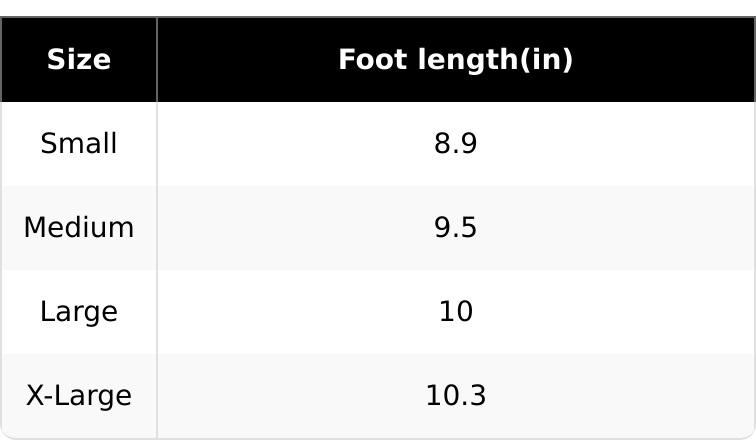Click the 9.5 foot length value
This screenshot has width=756, height=440.
click(x=455, y=228)
